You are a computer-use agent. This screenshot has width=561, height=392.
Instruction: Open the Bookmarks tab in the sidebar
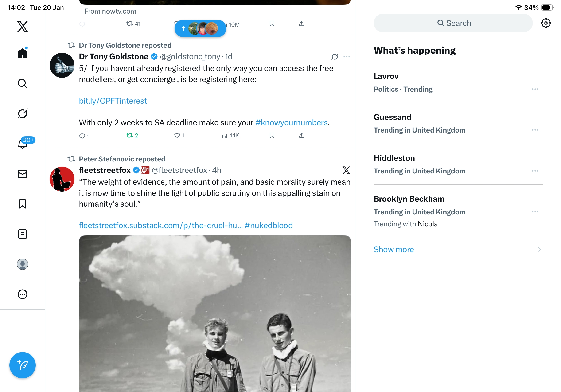point(23,204)
